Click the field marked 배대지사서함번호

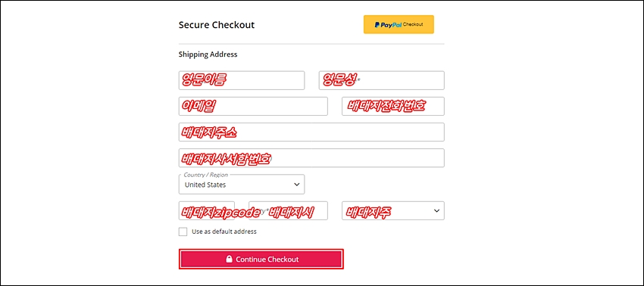click(x=311, y=158)
